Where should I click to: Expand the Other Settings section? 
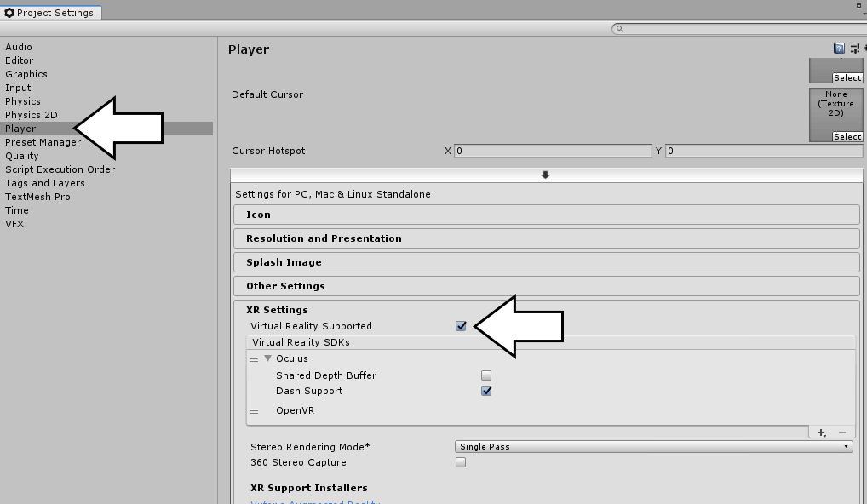546,286
